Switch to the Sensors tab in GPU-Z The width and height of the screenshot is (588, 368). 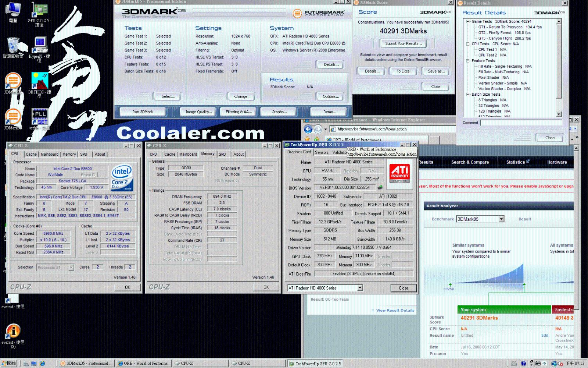(x=322, y=152)
